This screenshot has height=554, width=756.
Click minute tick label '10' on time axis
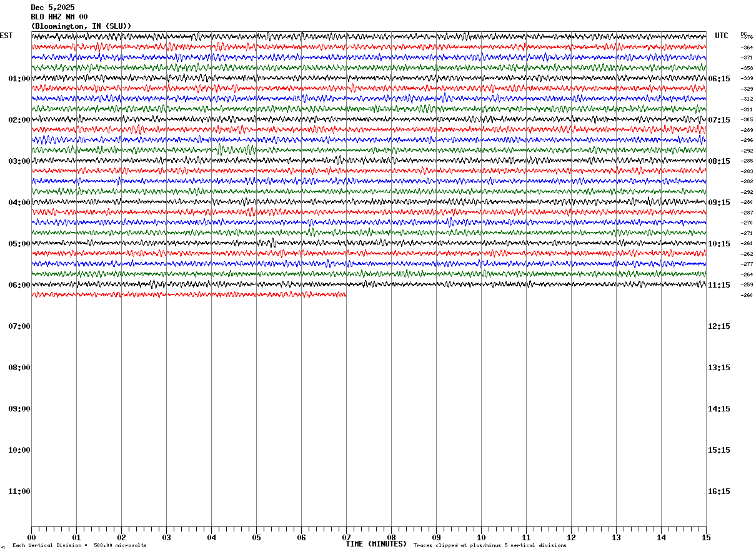pyautogui.click(x=481, y=538)
